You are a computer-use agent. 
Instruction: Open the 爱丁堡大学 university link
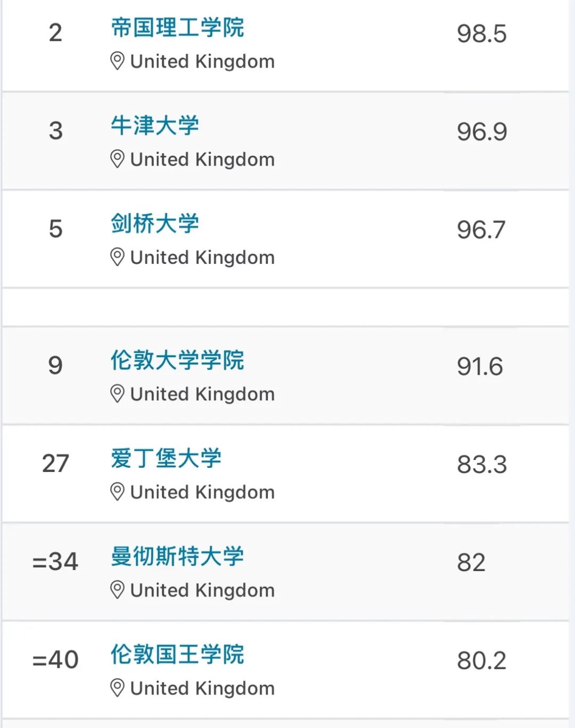tap(166, 458)
